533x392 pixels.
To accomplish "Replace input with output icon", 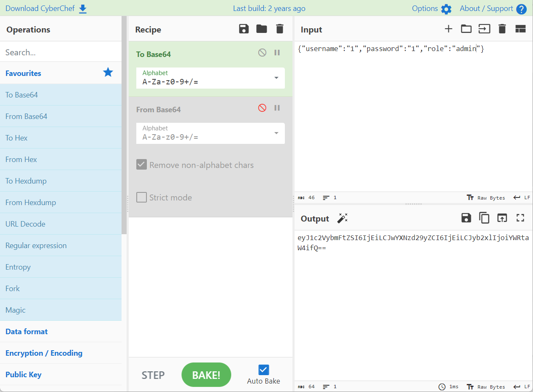I will (x=502, y=218).
